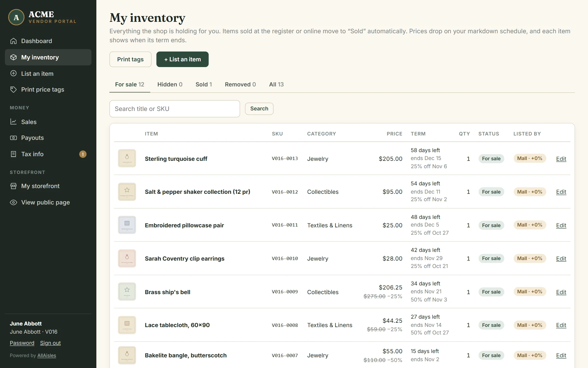Edit the Embroidered pillowcase pair listing
The image size is (588, 368).
click(561, 225)
